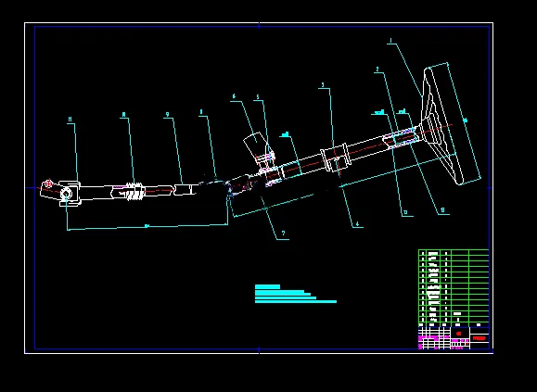Click the green parts list table

pos(454,288)
